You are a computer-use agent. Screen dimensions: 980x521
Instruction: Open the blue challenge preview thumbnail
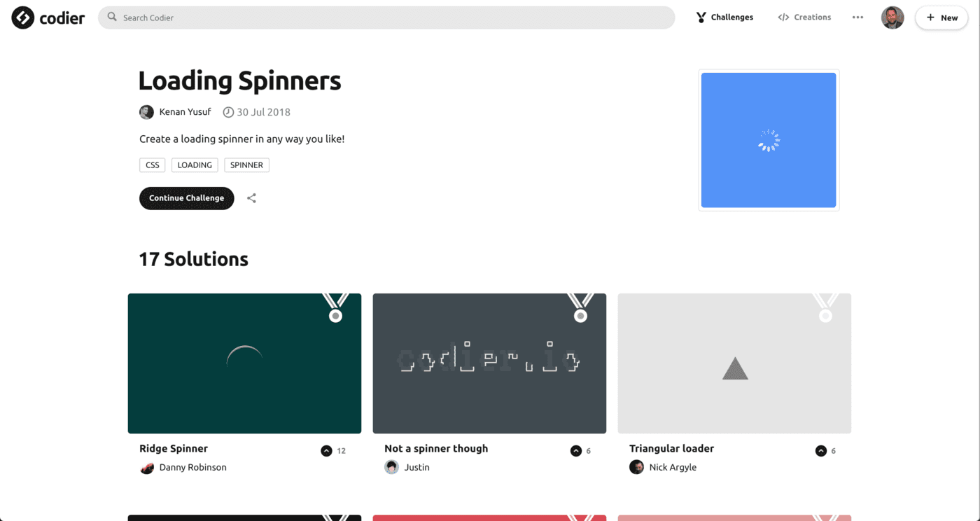tap(769, 140)
